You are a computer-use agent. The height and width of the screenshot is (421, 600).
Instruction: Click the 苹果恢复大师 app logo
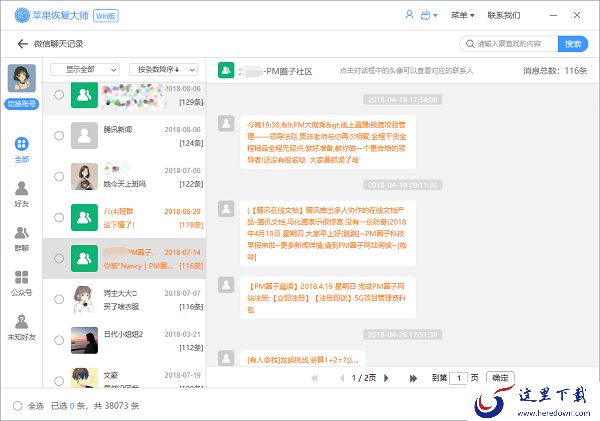(22, 15)
